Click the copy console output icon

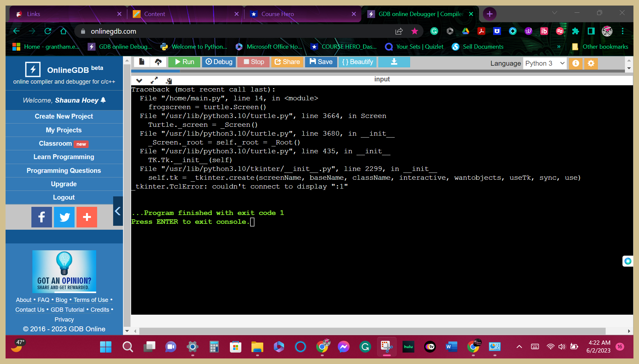click(x=169, y=81)
